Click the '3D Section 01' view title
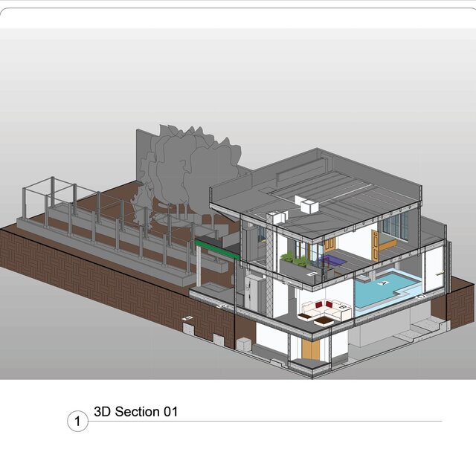This screenshot has width=476, height=452. (x=135, y=412)
